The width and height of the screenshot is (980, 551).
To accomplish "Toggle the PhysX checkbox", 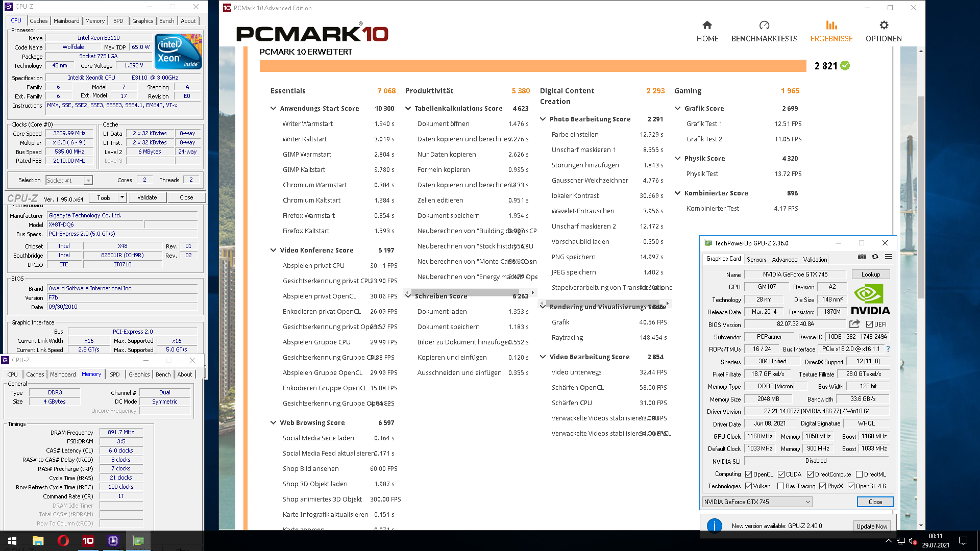I will (x=822, y=486).
